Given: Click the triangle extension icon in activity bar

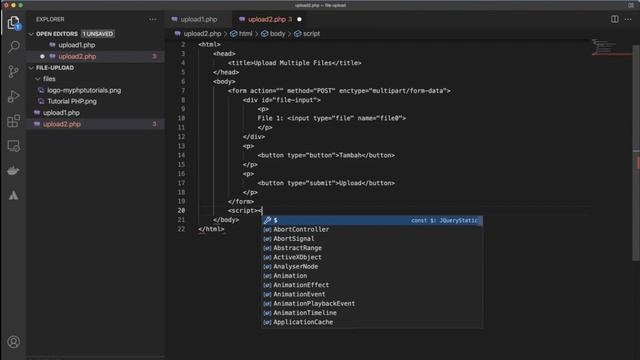Looking at the screenshot, I should [x=13, y=196].
